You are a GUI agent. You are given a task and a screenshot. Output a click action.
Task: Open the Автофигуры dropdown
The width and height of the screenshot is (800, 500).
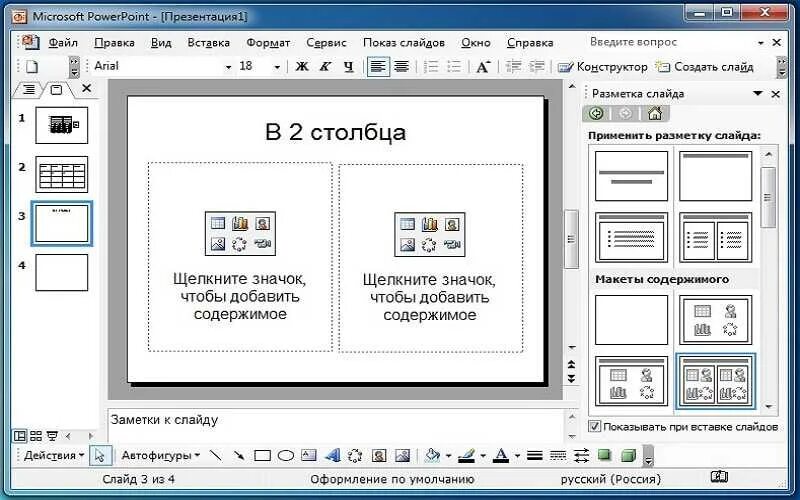click(161, 456)
